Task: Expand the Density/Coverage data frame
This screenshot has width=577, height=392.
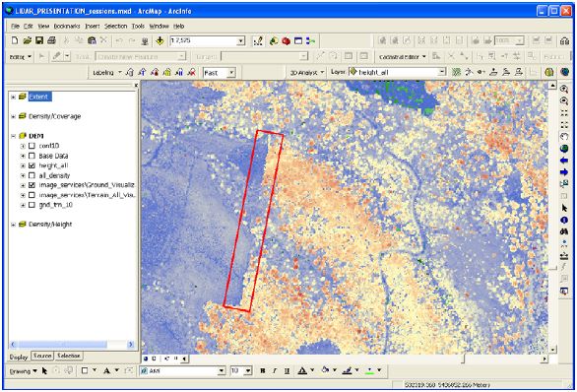Action: [x=13, y=116]
